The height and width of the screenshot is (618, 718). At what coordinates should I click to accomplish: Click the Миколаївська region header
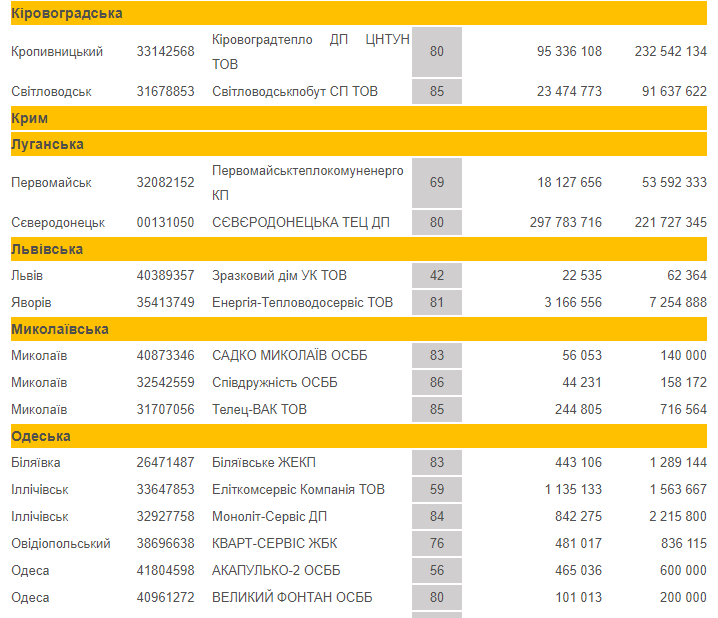[59, 329]
